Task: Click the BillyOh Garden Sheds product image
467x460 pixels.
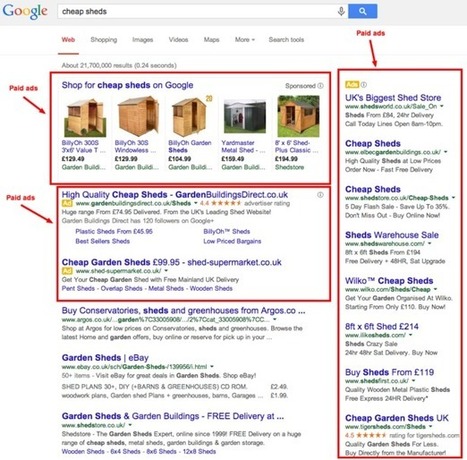Action: (x=189, y=117)
